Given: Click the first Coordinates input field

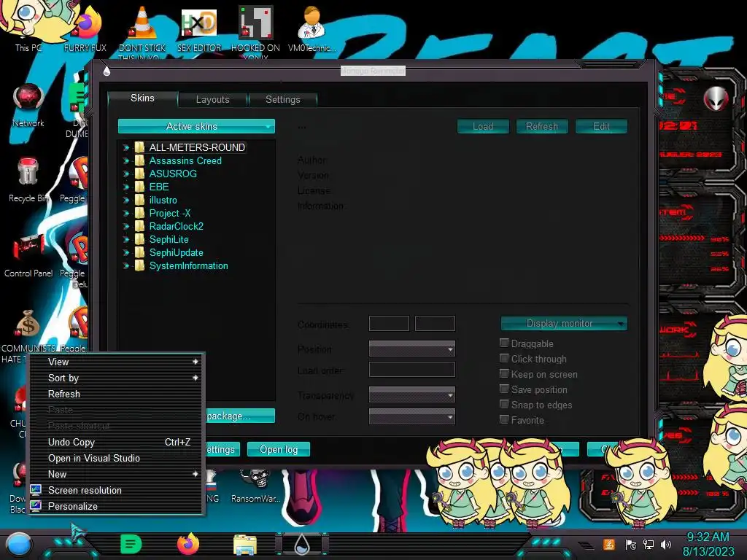Looking at the screenshot, I should click(x=390, y=323).
